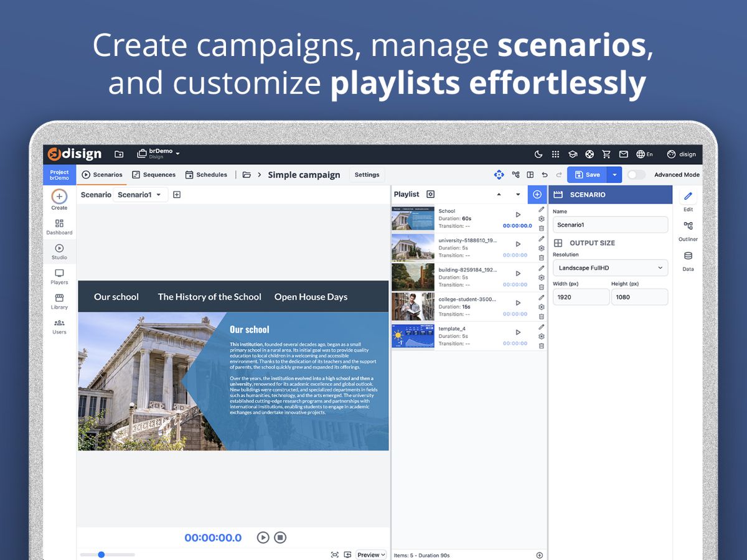Toggle dark mode moon icon
This screenshot has width=747, height=560.
click(x=539, y=154)
